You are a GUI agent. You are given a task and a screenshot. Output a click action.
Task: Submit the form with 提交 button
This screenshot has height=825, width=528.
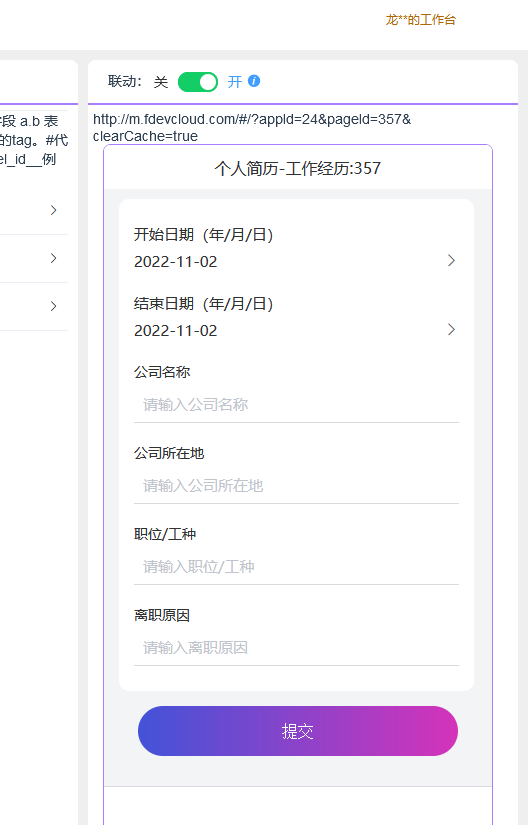click(x=298, y=731)
